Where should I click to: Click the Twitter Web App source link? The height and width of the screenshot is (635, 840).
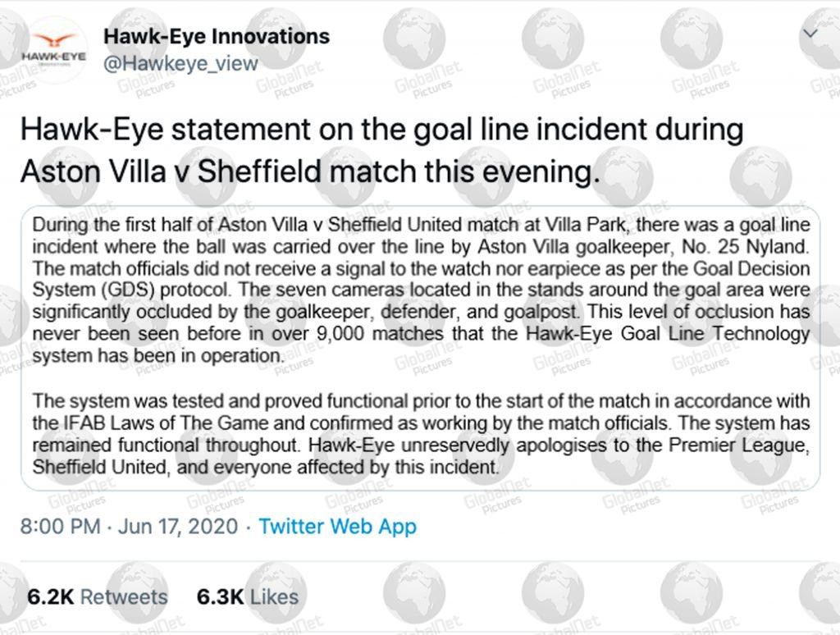337,526
